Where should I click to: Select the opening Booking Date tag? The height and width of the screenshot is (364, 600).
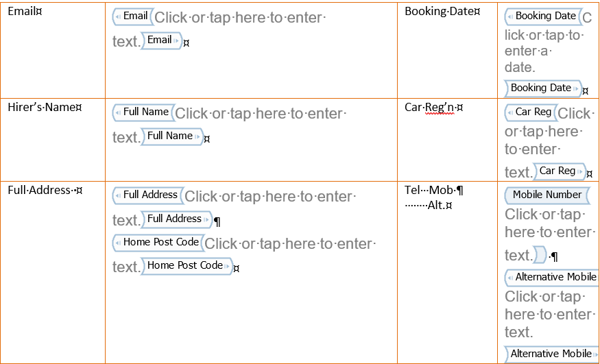tap(543, 16)
